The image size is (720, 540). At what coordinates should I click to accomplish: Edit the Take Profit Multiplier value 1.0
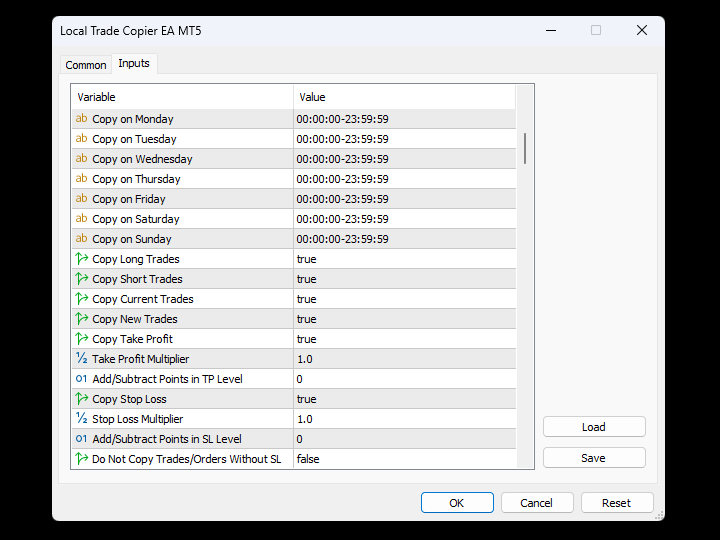(405, 359)
